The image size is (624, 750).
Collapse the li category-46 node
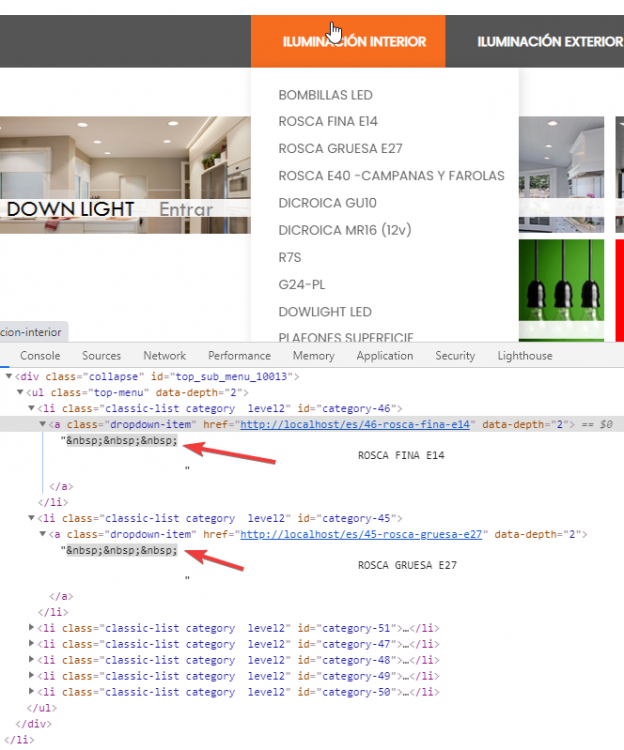click(32, 408)
